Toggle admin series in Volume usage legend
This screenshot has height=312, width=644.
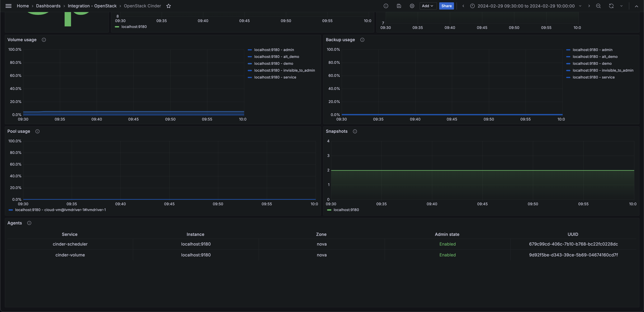274,50
